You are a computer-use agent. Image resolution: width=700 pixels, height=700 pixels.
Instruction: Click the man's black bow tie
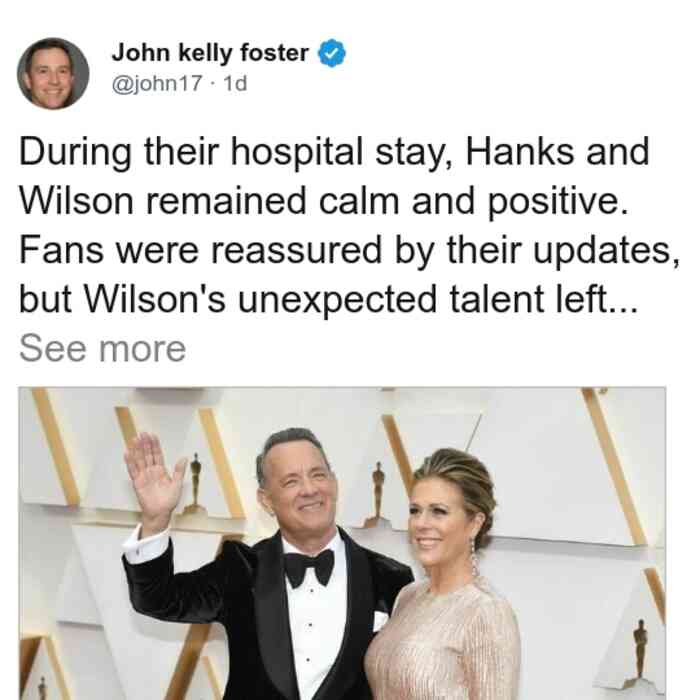309,567
